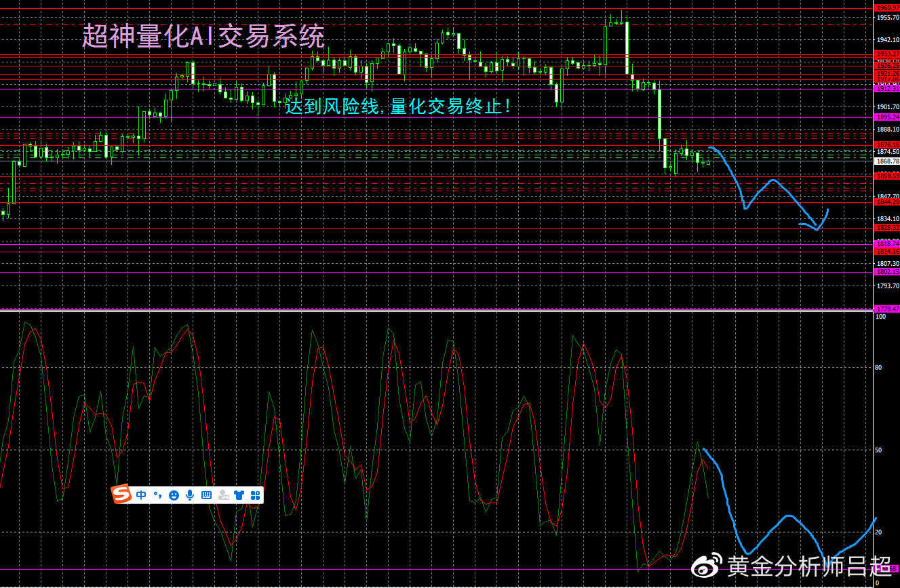This screenshot has height=588, width=900.
Task: Click the oscillator scale value 20
Action: (x=879, y=532)
